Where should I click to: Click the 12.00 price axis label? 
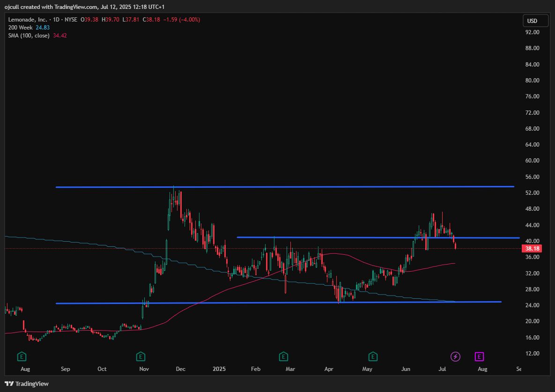(x=533, y=354)
